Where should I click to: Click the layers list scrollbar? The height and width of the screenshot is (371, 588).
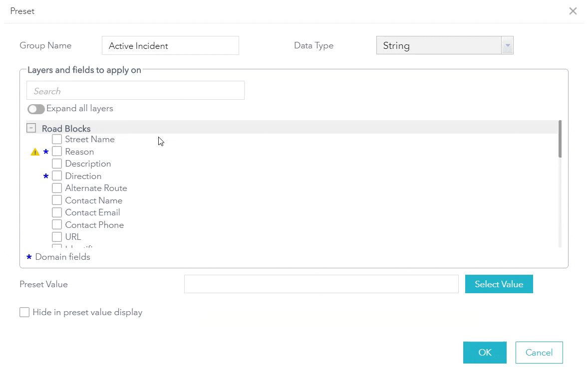(560, 140)
